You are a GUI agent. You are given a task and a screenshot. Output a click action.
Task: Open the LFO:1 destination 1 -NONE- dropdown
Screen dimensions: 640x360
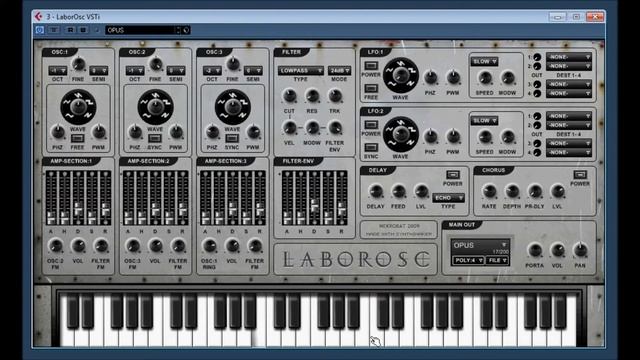coord(569,57)
